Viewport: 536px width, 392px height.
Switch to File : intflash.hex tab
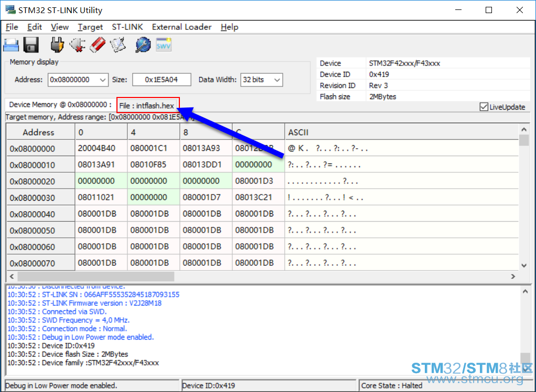(x=148, y=105)
